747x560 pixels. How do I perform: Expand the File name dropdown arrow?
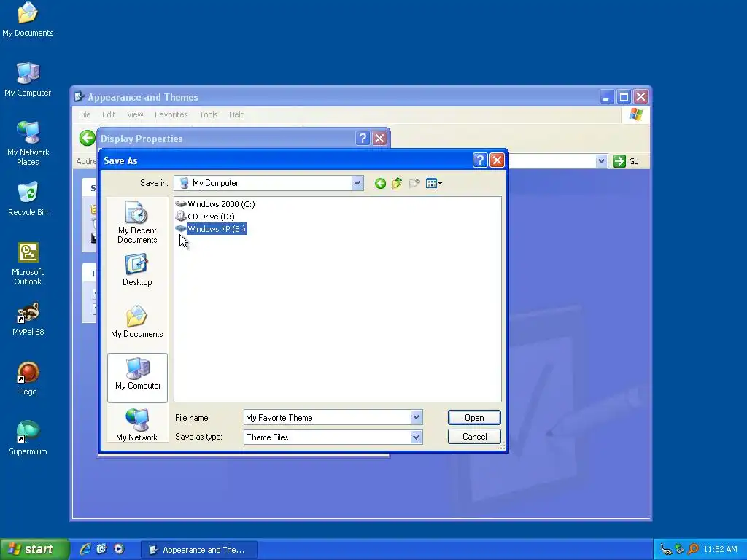(x=416, y=418)
